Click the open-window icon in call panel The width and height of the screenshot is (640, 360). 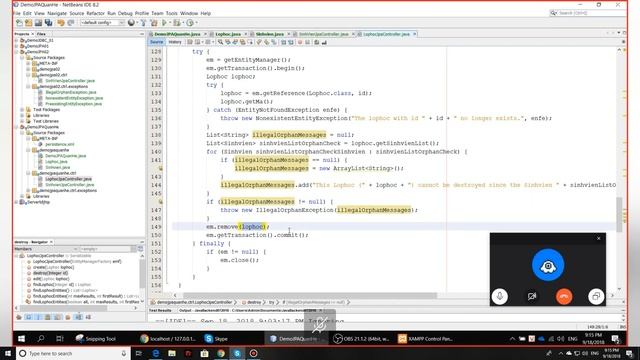pyautogui.click(x=596, y=296)
